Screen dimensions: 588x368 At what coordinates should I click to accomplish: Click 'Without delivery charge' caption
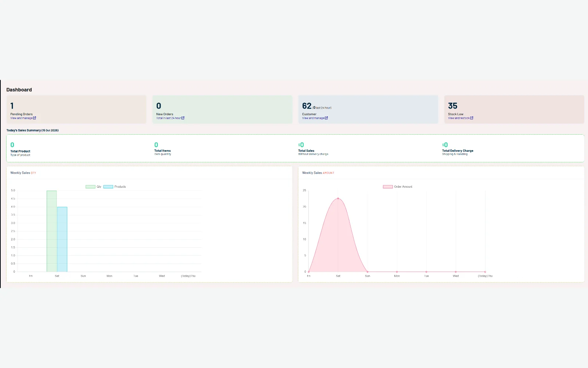point(313,154)
